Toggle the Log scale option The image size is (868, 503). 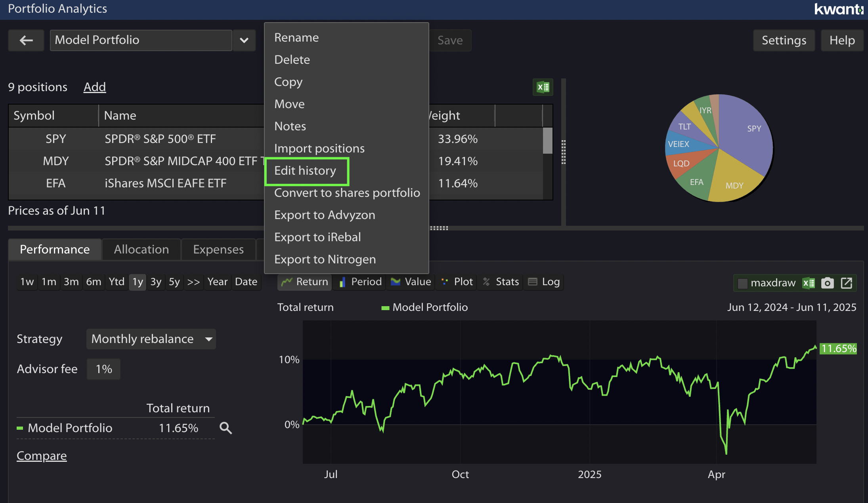click(x=544, y=282)
